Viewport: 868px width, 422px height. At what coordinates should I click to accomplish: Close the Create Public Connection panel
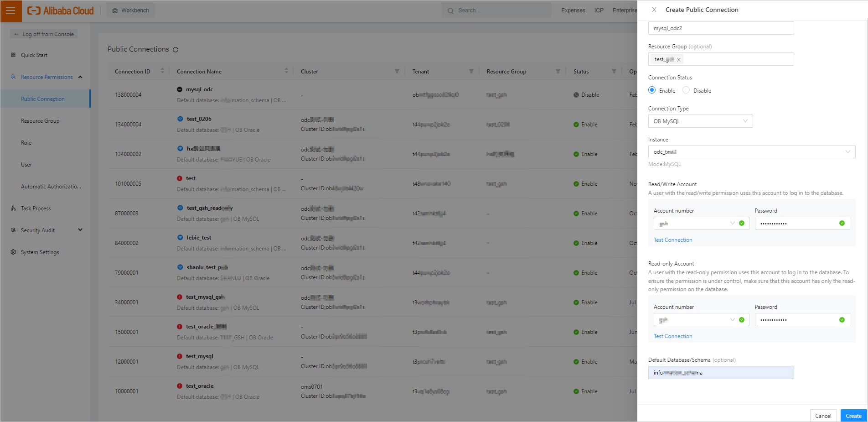pyautogui.click(x=654, y=10)
